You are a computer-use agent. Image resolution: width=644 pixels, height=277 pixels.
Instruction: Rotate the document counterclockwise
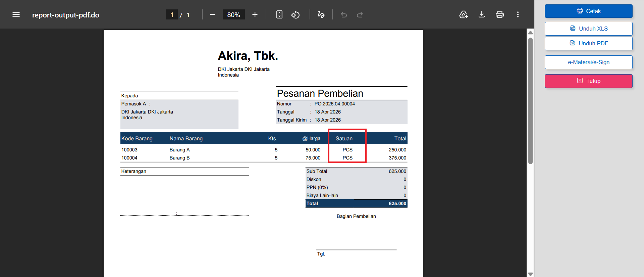(x=295, y=15)
